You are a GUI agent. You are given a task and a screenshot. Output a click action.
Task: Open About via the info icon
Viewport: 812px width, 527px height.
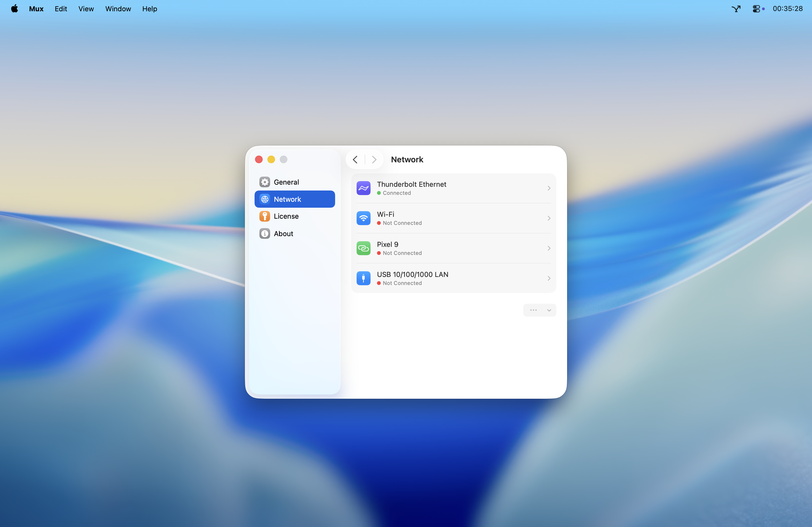coord(265,233)
